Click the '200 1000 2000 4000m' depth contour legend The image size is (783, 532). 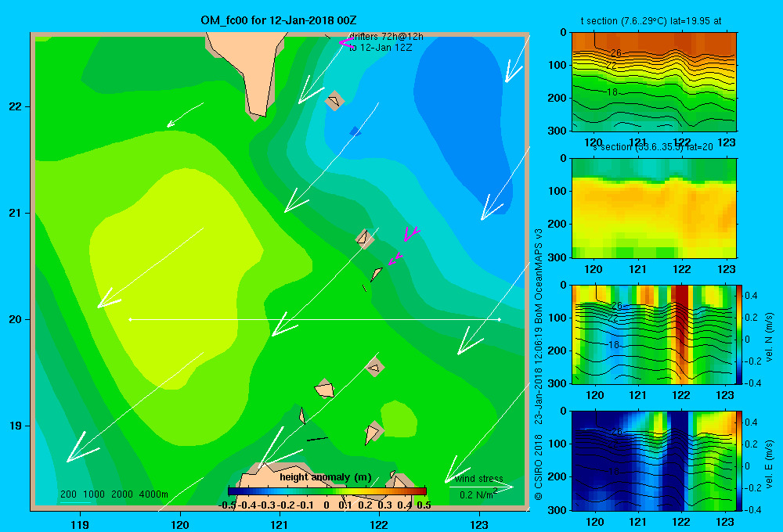[x=114, y=494]
